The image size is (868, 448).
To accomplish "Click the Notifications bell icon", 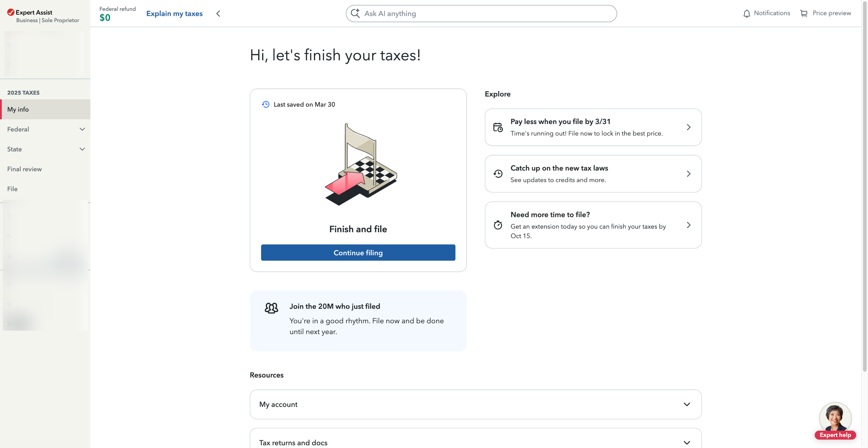I will (x=747, y=14).
